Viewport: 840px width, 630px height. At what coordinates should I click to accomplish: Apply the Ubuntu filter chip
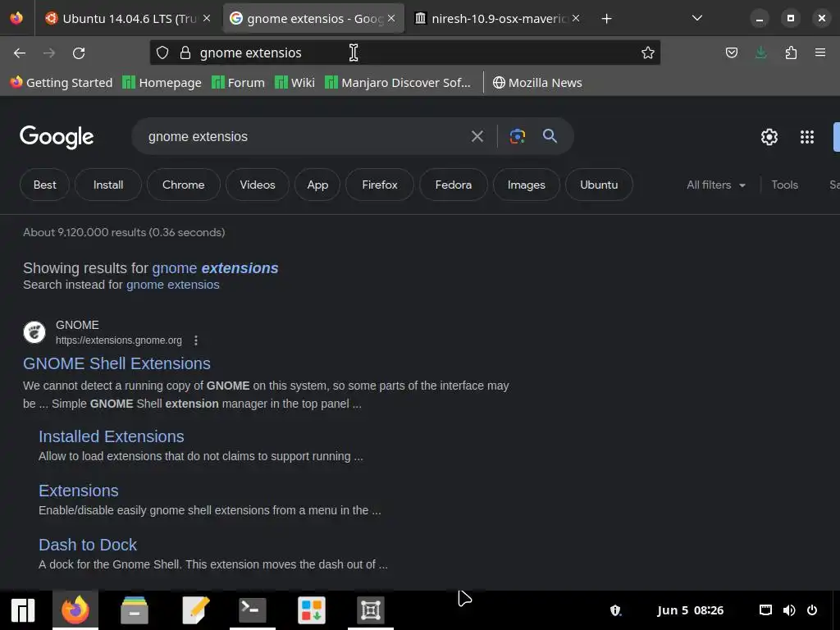pos(599,185)
